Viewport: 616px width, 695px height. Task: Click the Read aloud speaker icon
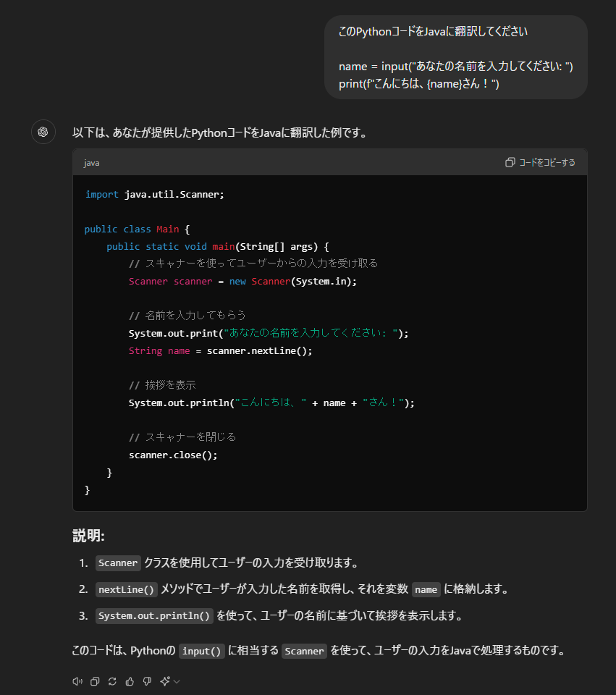tap(77, 681)
